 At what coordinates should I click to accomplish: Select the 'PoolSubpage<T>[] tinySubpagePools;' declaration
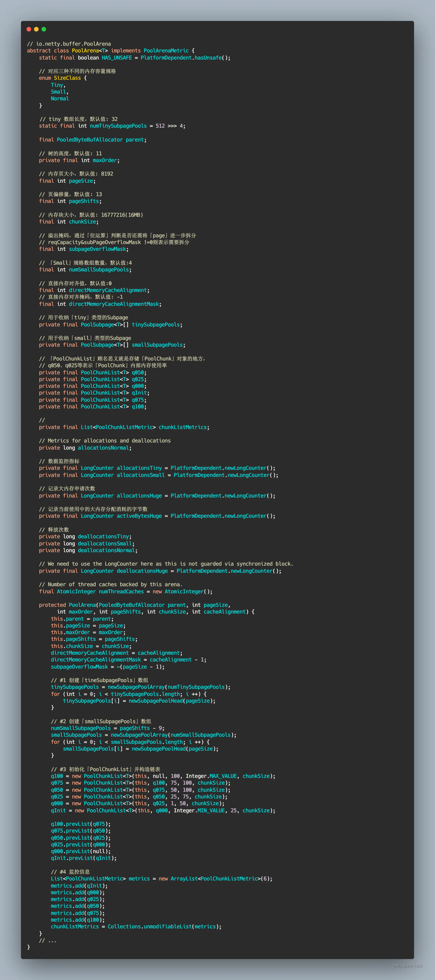point(111,325)
